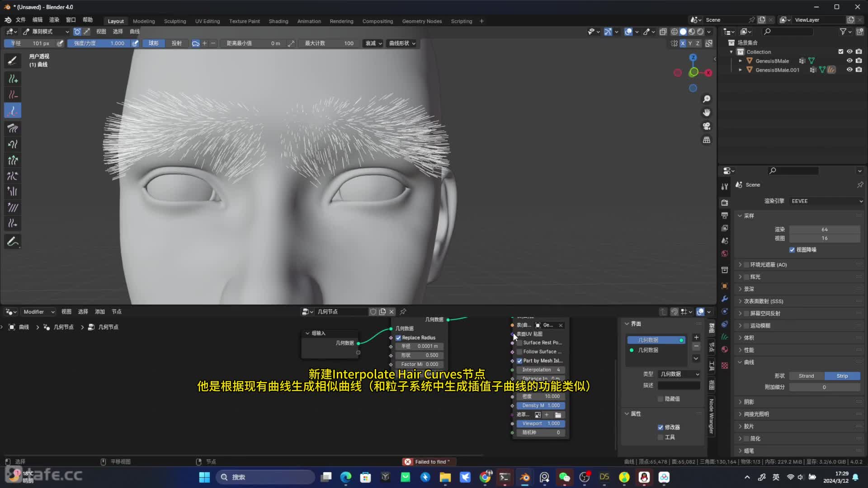Select the Snake Hook sculpt tool

pyautogui.click(x=13, y=144)
